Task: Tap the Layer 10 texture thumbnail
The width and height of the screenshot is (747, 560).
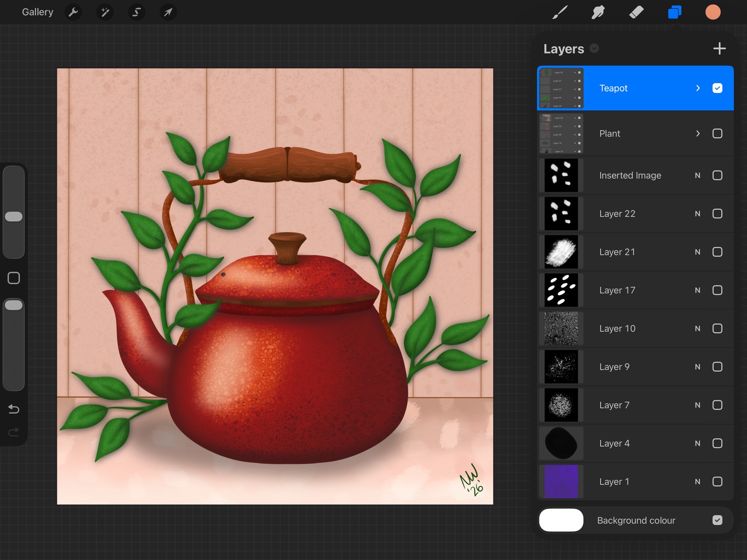Action: pyautogui.click(x=561, y=328)
